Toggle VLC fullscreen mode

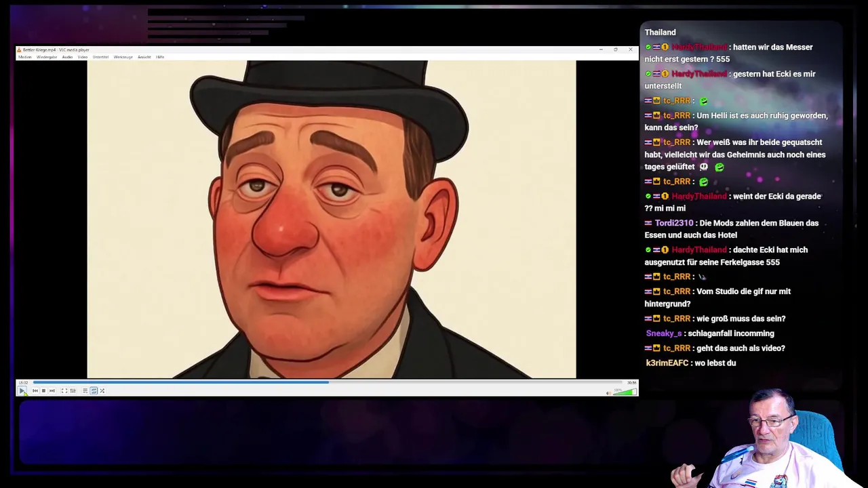click(64, 390)
